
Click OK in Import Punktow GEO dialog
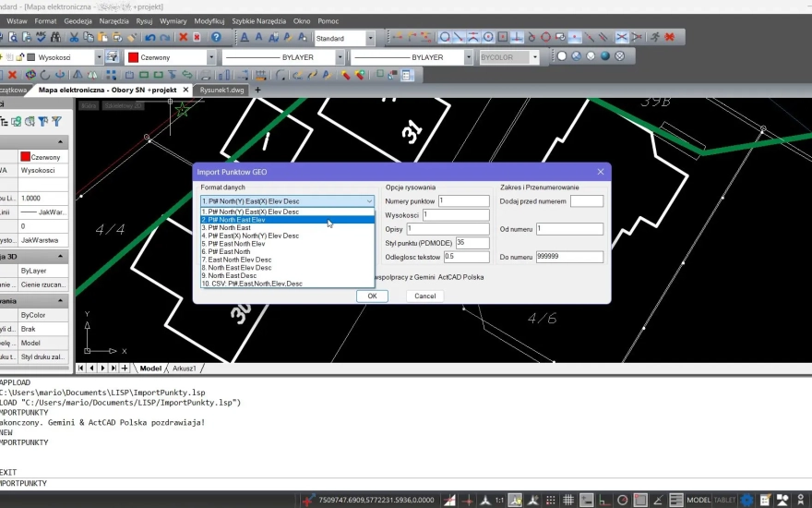coord(371,296)
